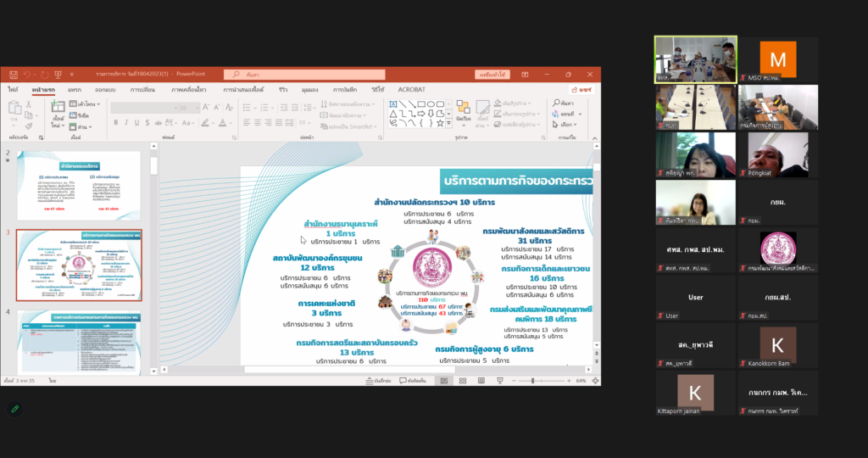Viewport: 868px width, 458px height.
Task: Click the Undo arrow in quick access toolbar
Action: 27,74
